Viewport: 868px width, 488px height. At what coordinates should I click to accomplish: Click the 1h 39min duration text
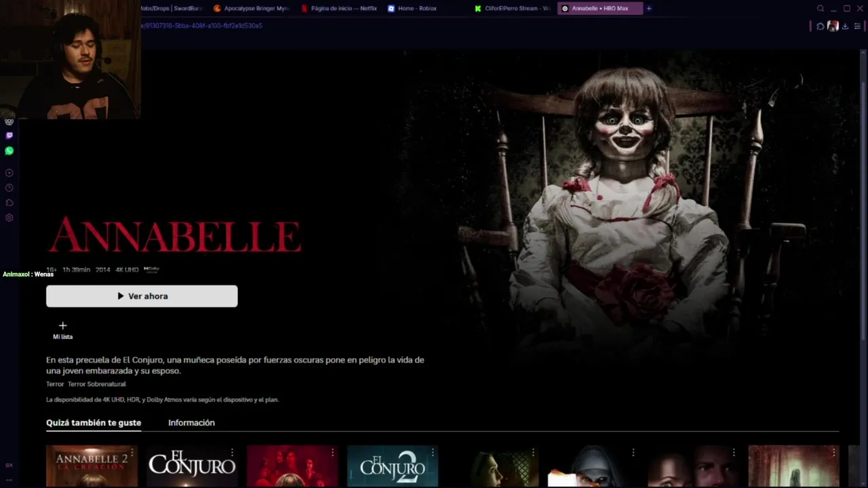(x=76, y=270)
